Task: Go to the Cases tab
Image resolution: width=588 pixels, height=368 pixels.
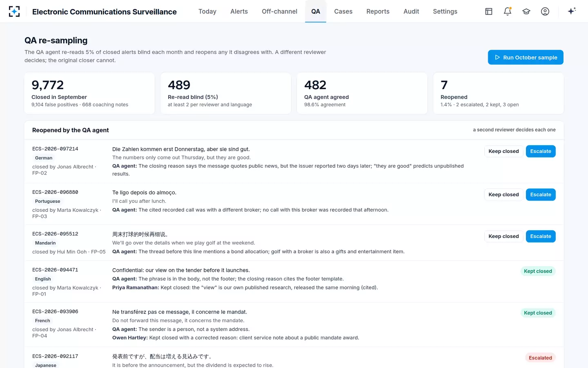Action: tap(343, 11)
